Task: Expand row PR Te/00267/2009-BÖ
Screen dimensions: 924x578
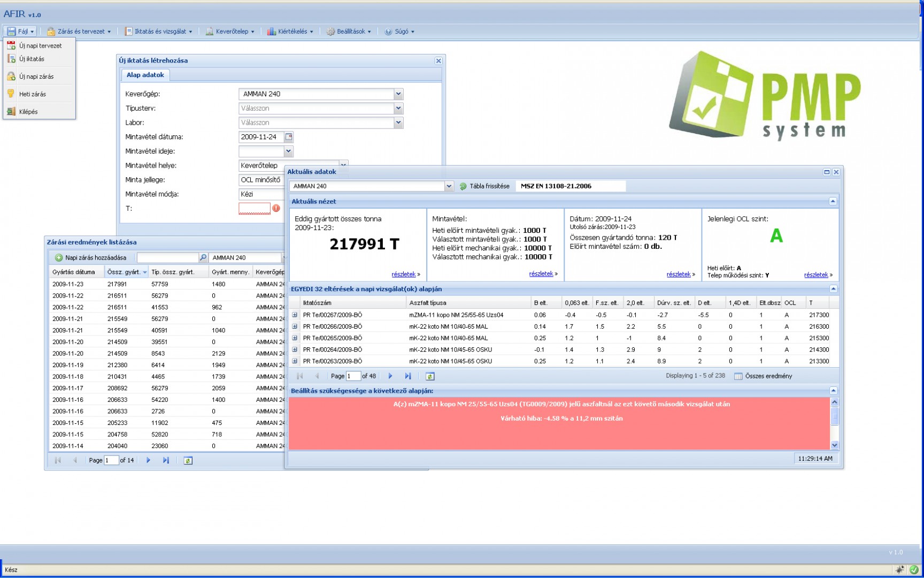Action: tap(295, 315)
